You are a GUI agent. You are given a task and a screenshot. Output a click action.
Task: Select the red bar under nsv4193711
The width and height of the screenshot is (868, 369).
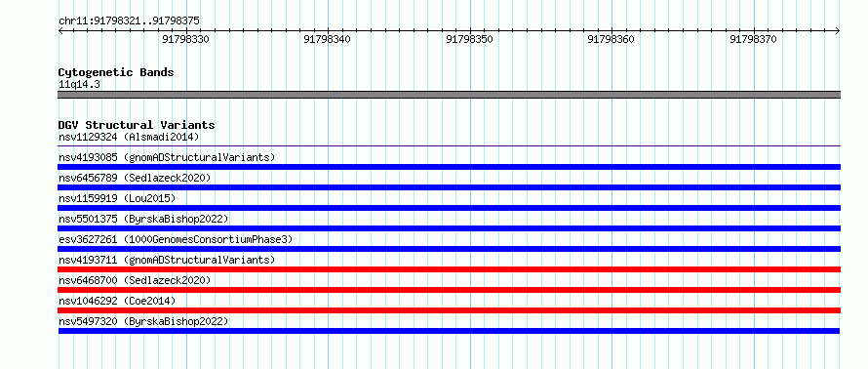pos(449,269)
